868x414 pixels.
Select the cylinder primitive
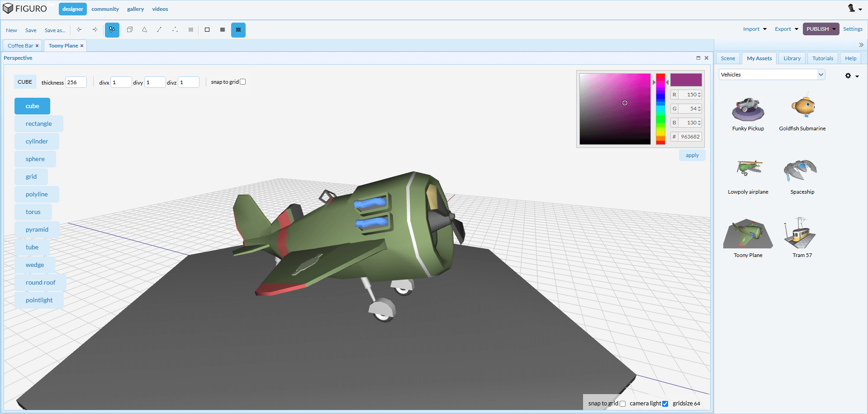(x=37, y=141)
